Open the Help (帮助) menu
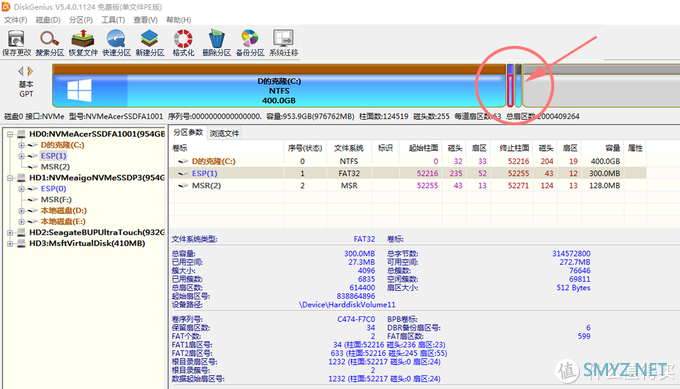This screenshot has width=680, height=389. click(179, 20)
